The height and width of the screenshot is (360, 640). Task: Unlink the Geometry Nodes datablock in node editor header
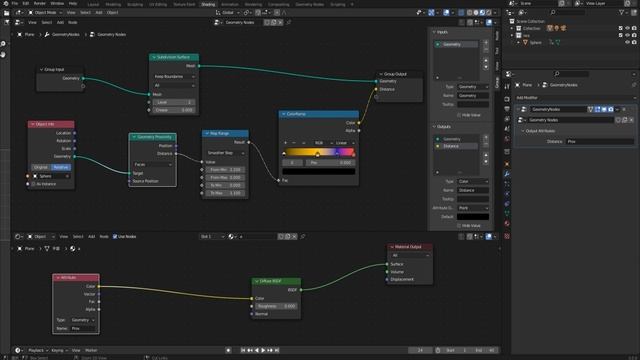(x=280, y=22)
